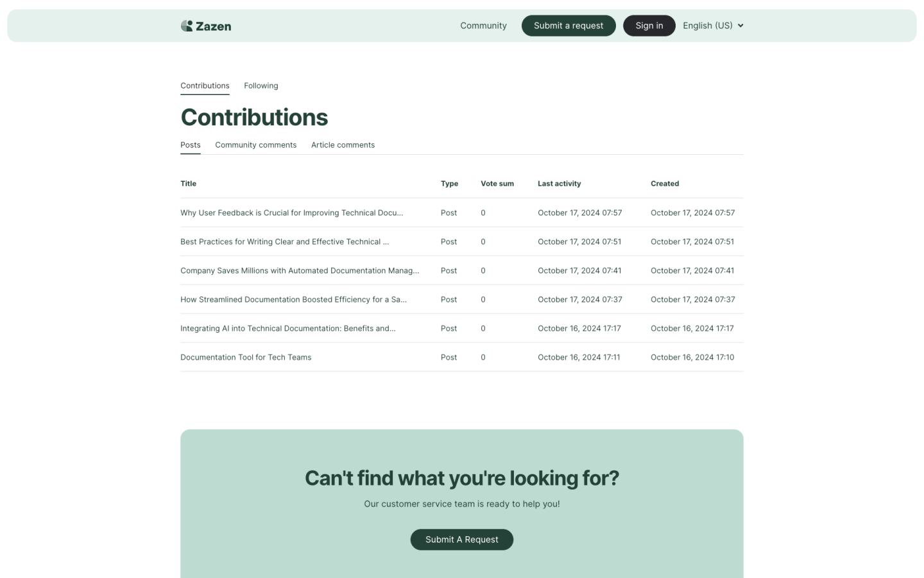Open the Article comments tab
This screenshot has height=578, width=924.
click(x=343, y=145)
